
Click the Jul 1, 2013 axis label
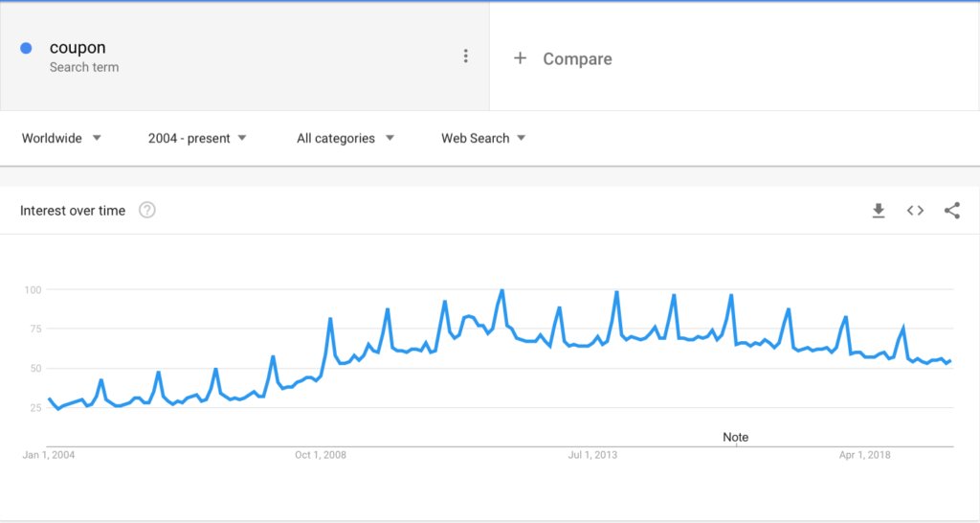pyautogui.click(x=592, y=455)
